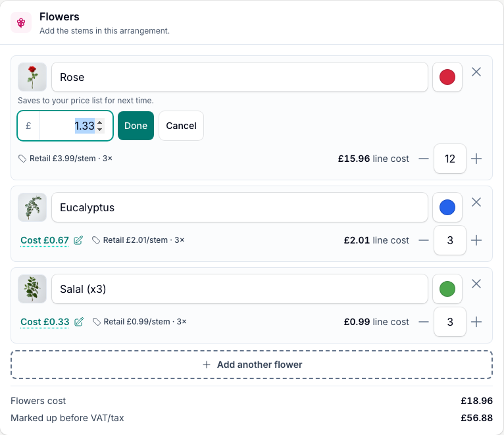Viewport: 504px width, 435px height.
Task: Edit the Salal cost with pencil icon
Action: pyautogui.click(x=79, y=322)
